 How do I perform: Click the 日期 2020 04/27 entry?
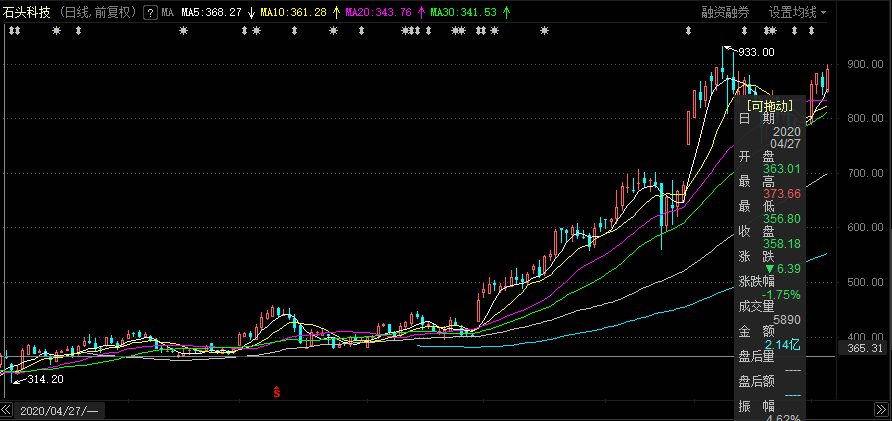(x=769, y=131)
